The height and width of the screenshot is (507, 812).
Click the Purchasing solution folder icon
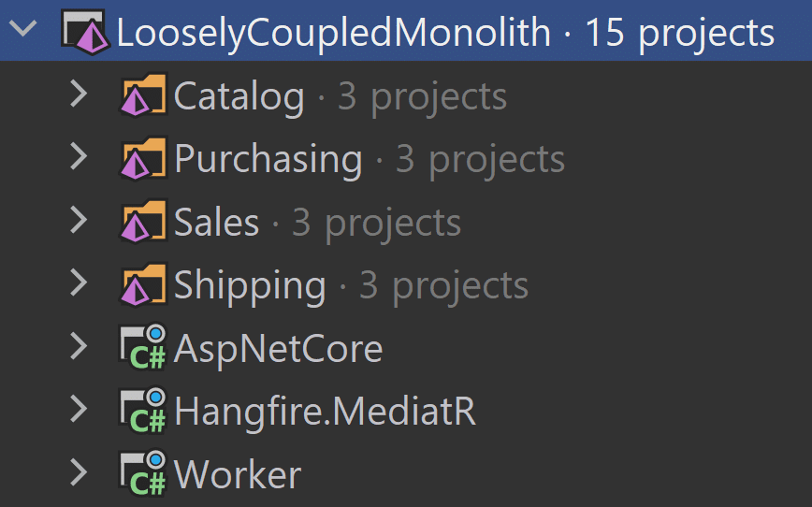[x=143, y=158]
